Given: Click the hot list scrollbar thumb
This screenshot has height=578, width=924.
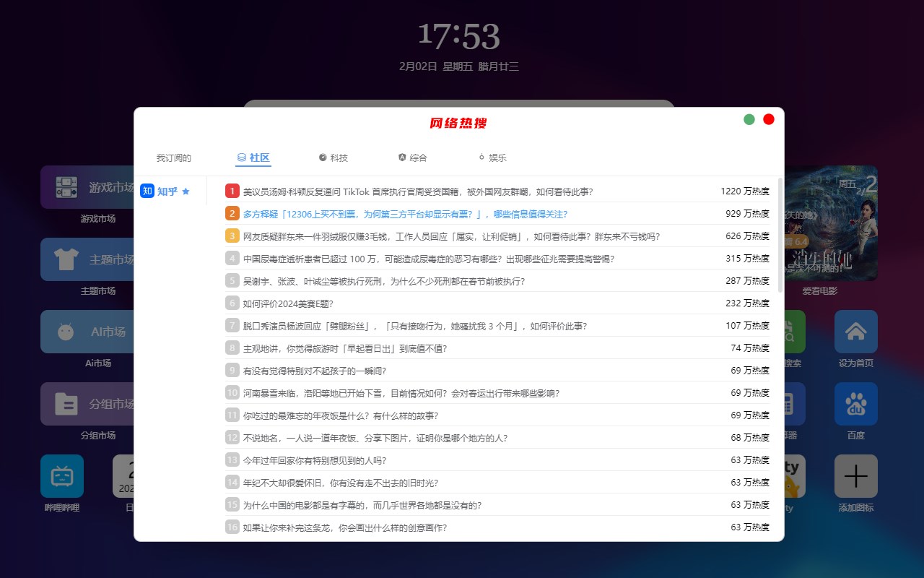Looking at the screenshot, I should click(780, 235).
